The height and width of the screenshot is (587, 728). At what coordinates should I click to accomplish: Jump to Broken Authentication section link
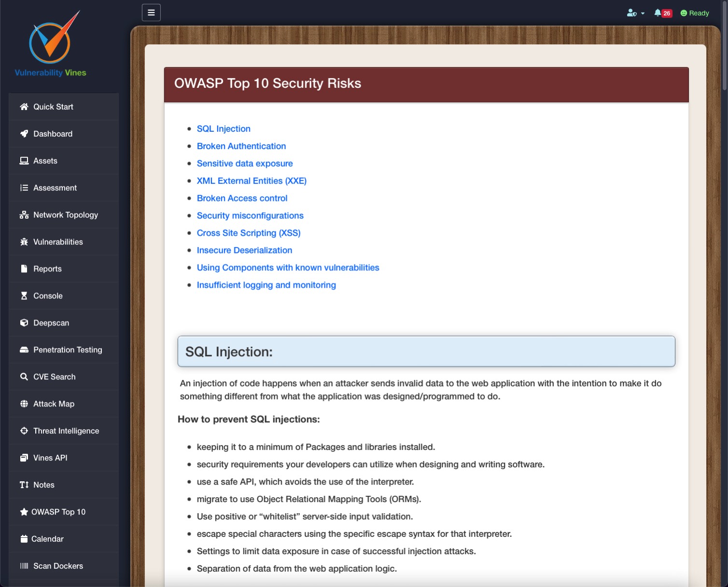[x=241, y=146]
